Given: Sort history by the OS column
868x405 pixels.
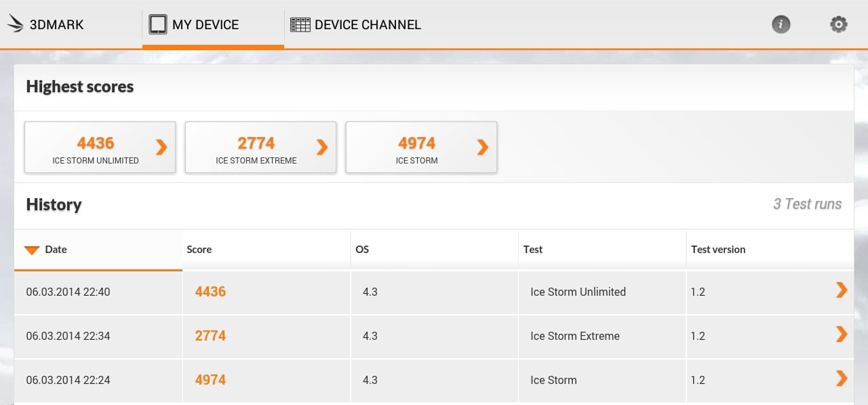Looking at the screenshot, I should pos(434,250).
